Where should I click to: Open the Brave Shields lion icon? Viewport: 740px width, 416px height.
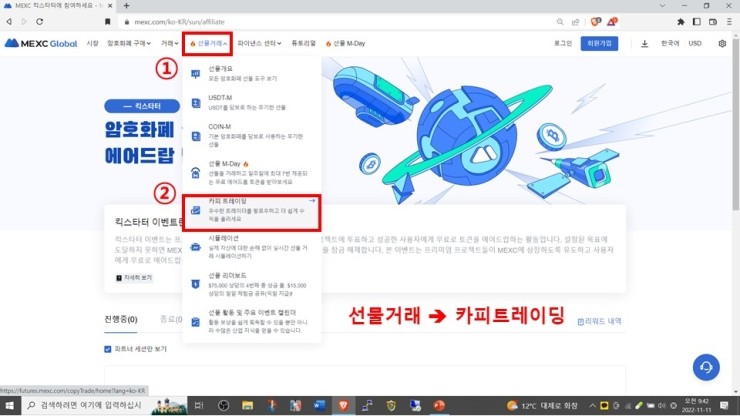tap(596, 22)
